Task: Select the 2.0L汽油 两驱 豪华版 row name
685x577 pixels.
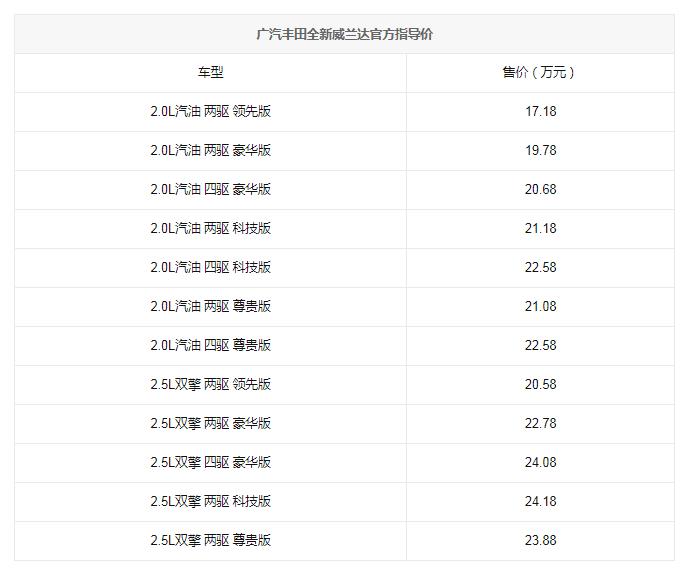Action: pos(211,150)
